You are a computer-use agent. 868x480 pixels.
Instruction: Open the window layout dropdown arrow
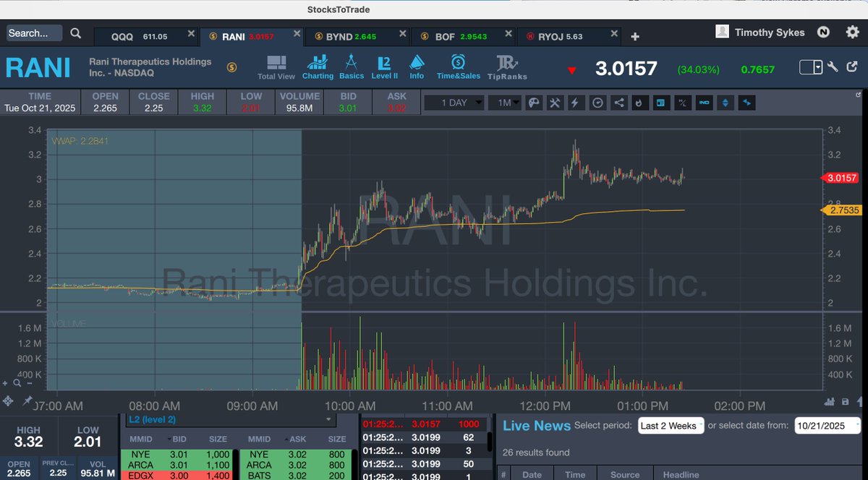(818, 67)
